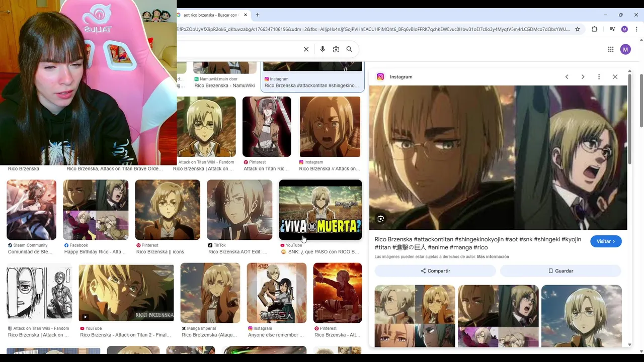This screenshot has width=644, height=362.
Task: Open 'Rico Brzenska - Att...' Pinterest sunset thumbnail
Action: 338,293
